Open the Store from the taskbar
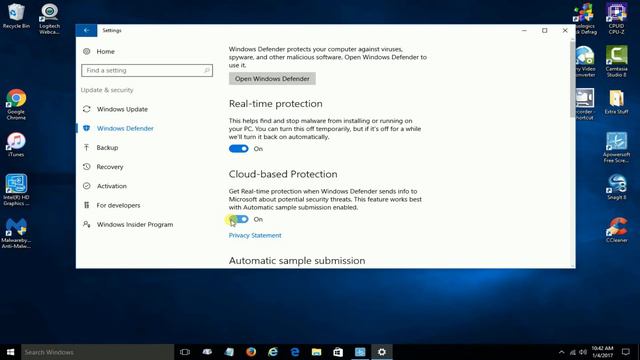 point(338,352)
